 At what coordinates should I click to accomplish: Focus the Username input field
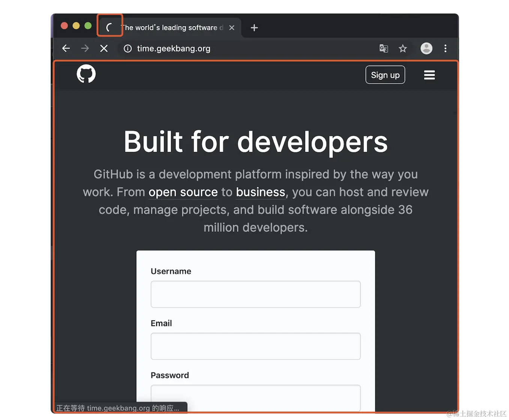click(x=256, y=294)
